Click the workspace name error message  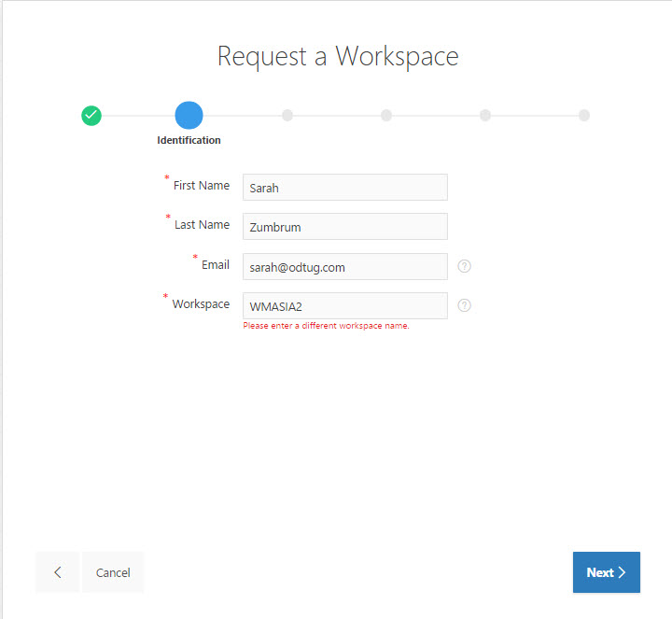[x=326, y=327]
